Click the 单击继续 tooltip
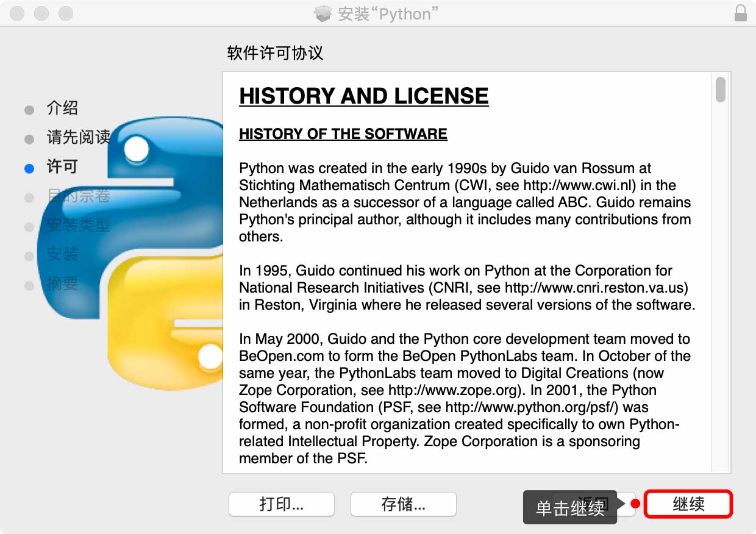This screenshot has width=756, height=534. (569, 508)
